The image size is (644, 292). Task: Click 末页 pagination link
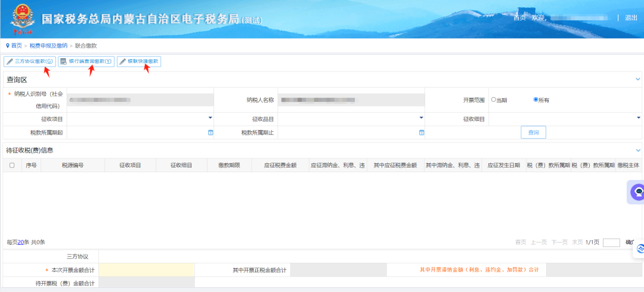tap(577, 243)
